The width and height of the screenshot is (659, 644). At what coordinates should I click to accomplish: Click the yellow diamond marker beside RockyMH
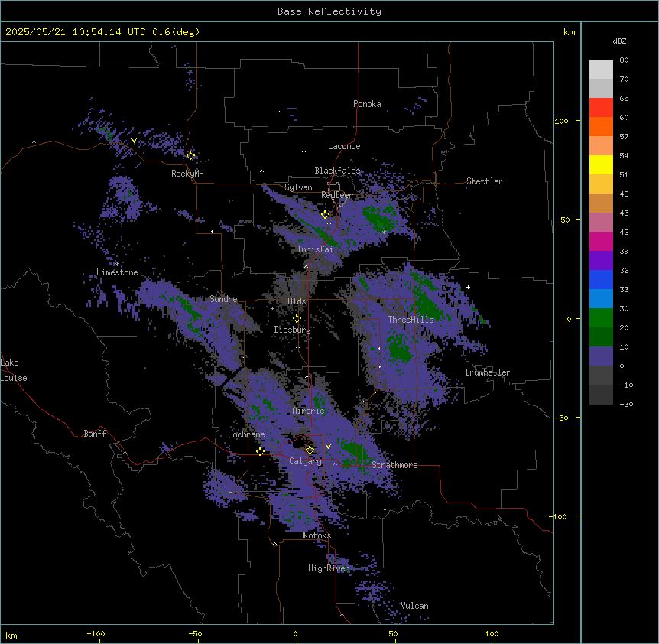(191, 155)
